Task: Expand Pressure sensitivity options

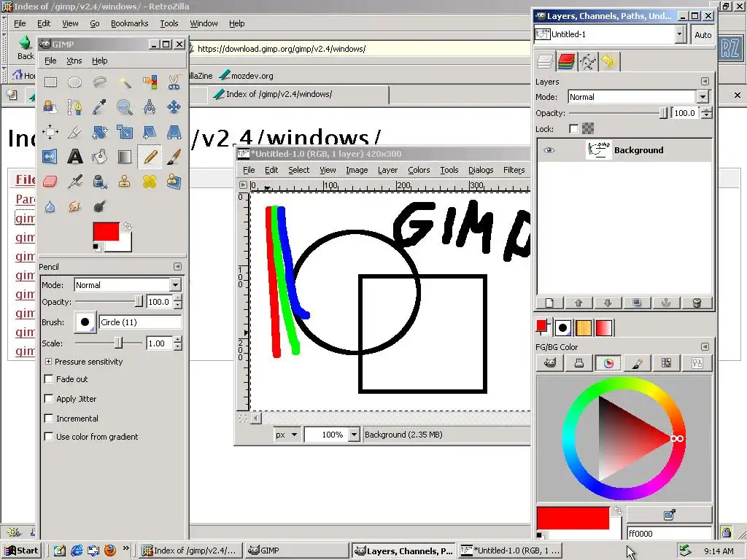Action: 48,362
